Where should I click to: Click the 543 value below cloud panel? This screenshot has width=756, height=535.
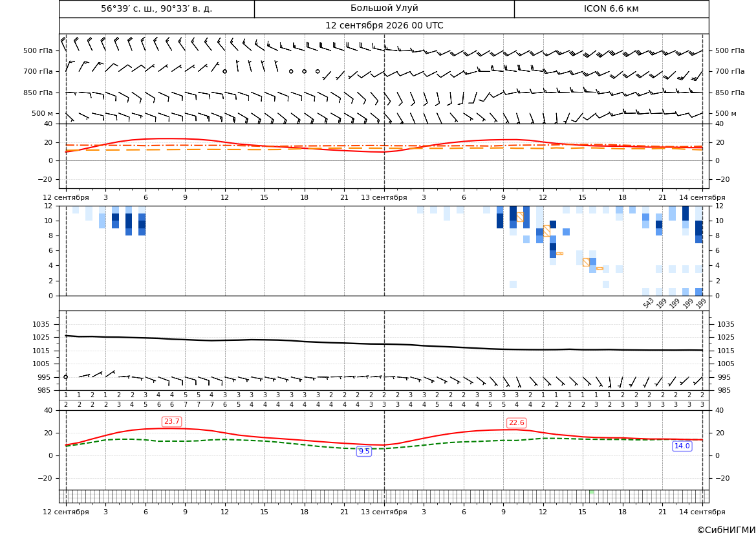tap(649, 303)
